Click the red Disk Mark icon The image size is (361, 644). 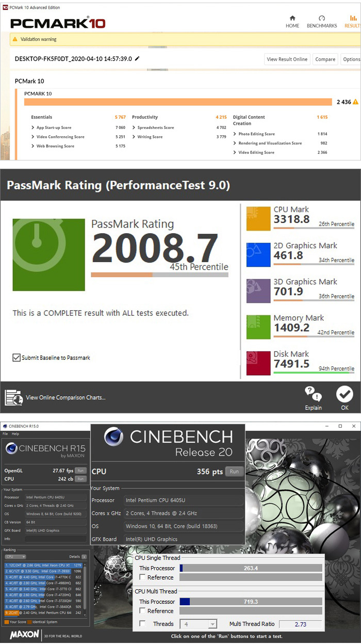[x=258, y=363]
